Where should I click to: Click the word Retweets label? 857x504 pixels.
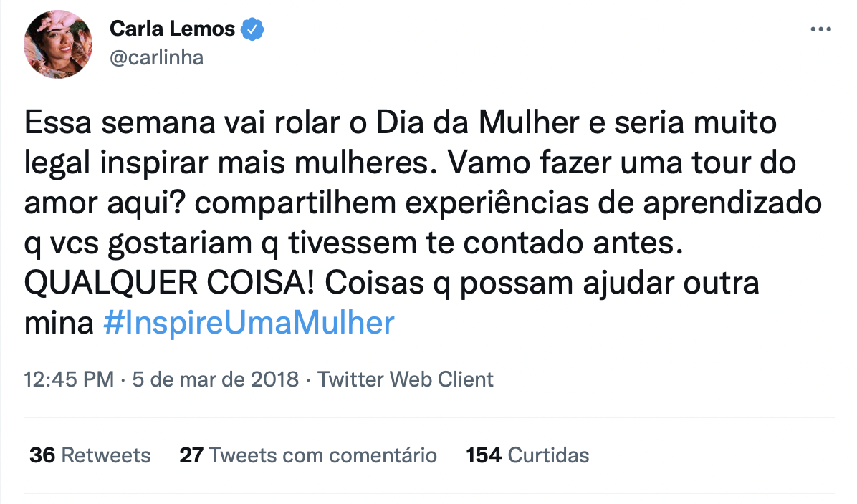pos(105,455)
